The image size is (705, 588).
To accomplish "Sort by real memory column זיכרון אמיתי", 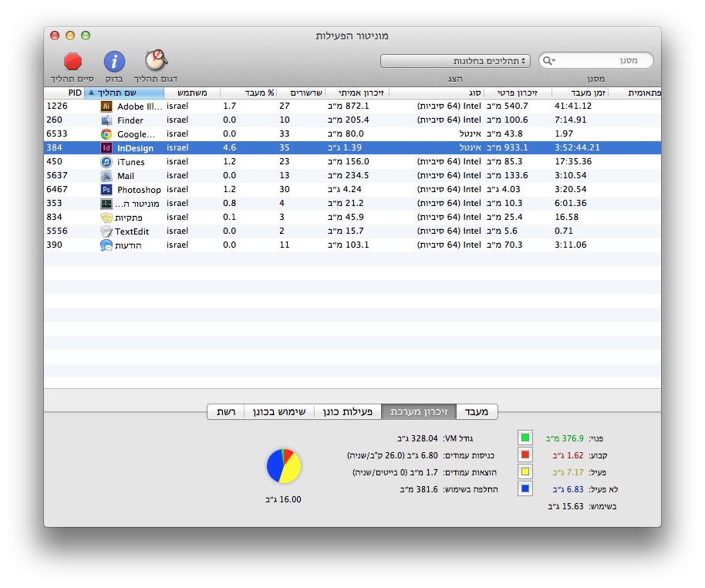I will pos(357,93).
